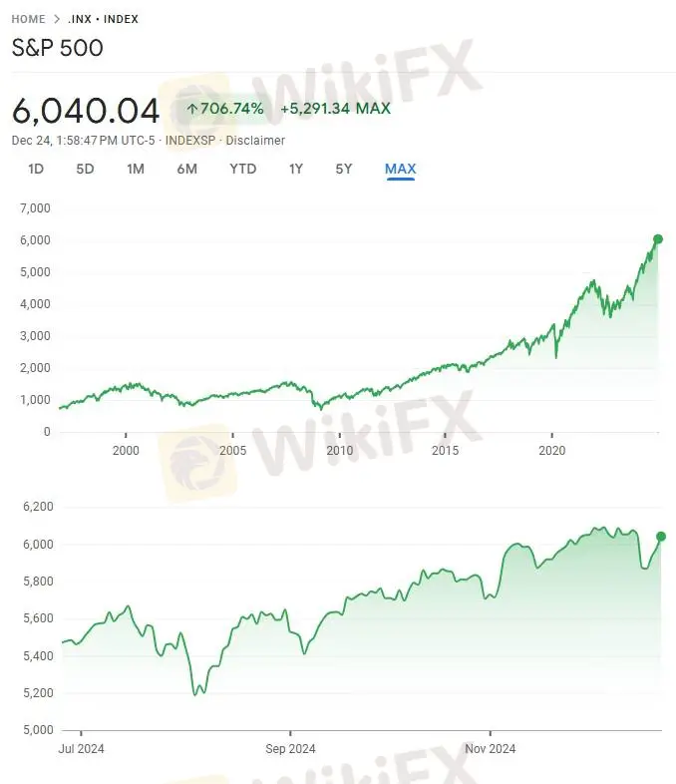Choose the MAX chart range
Image resolution: width=676 pixels, height=784 pixels.
400,169
